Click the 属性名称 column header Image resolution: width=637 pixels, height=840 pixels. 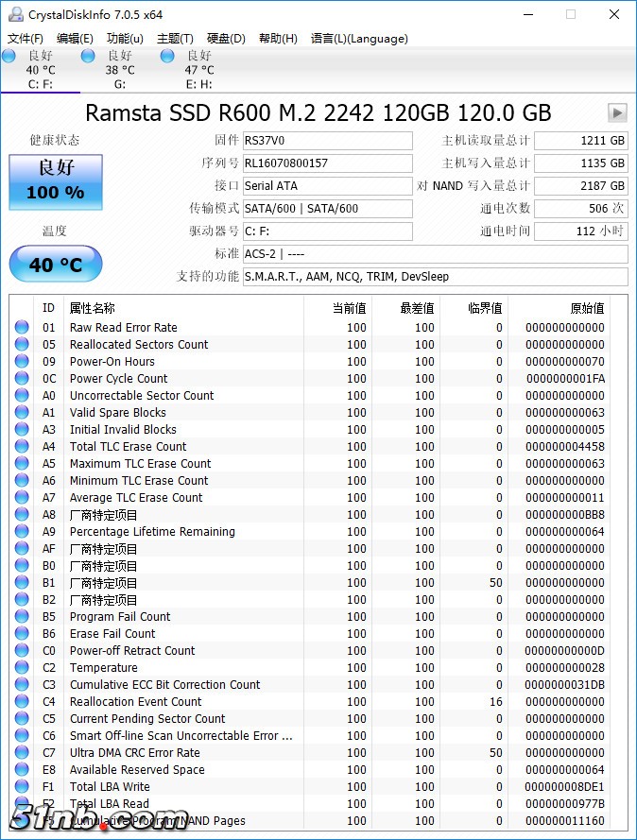coord(93,308)
